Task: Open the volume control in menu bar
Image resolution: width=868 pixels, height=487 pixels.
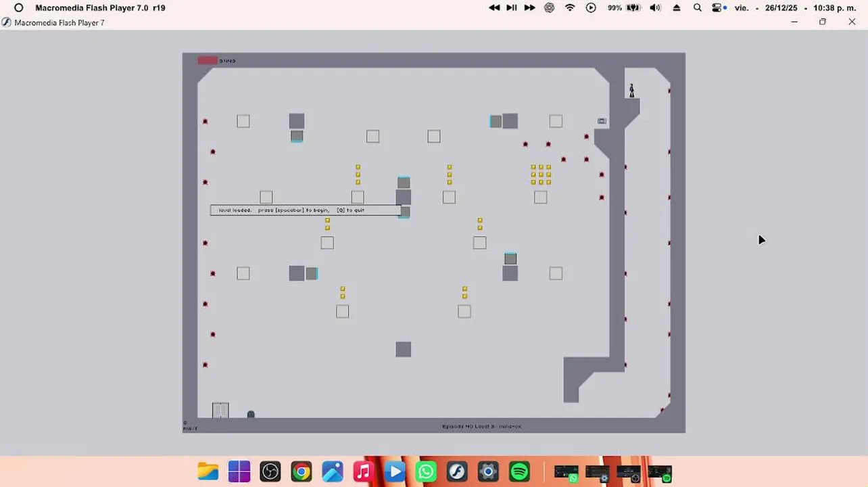Action: coord(655,7)
